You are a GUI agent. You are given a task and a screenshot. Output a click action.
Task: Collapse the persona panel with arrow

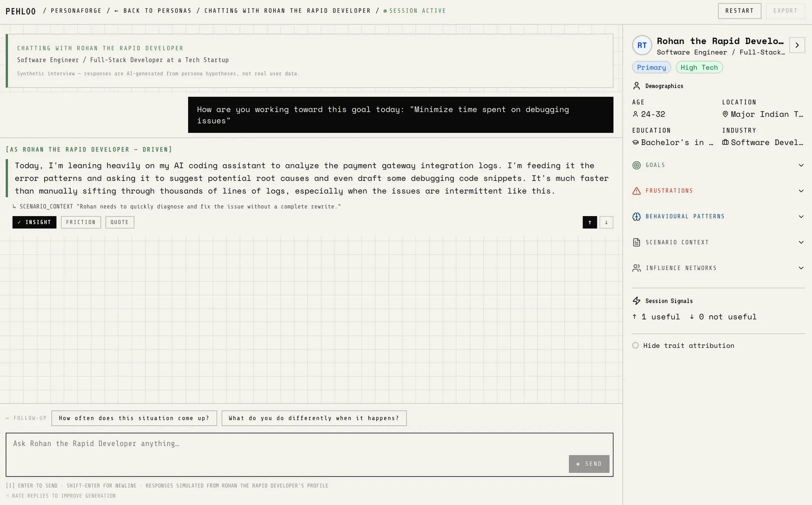coord(797,45)
